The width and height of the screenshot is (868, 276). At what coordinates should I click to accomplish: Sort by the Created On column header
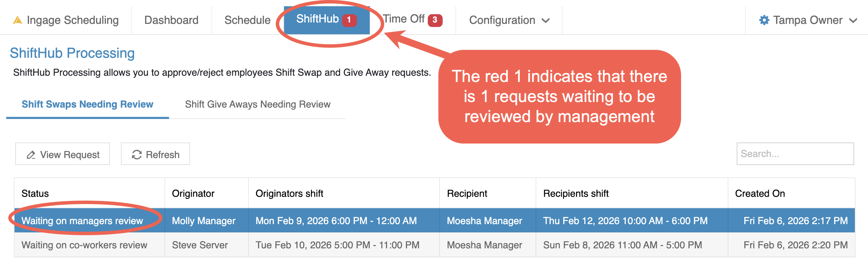(x=760, y=193)
